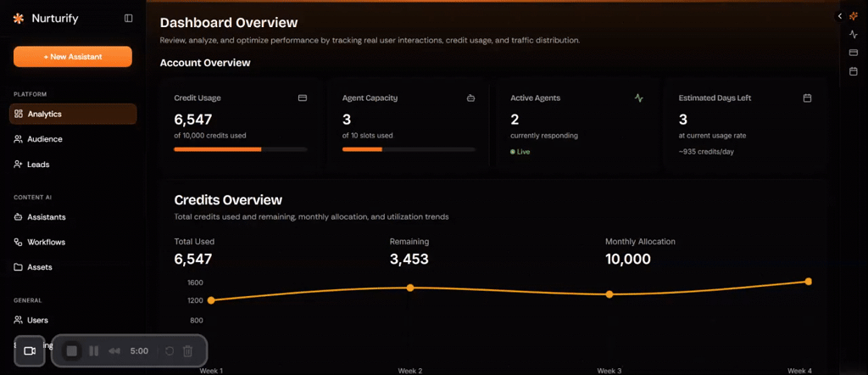Viewport: 868px width, 375px height.
Task: Click the Users group icon
Action: [19, 320]
